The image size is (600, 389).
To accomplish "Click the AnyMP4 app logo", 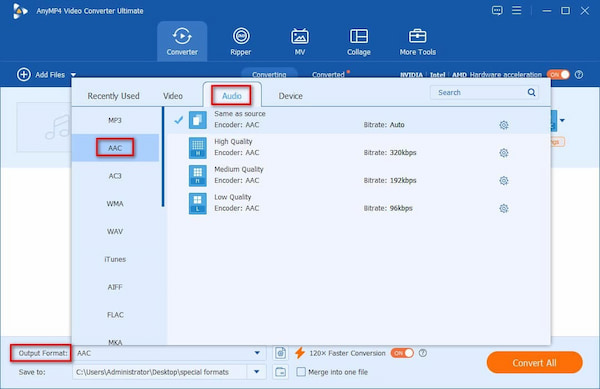I will 19,11.
